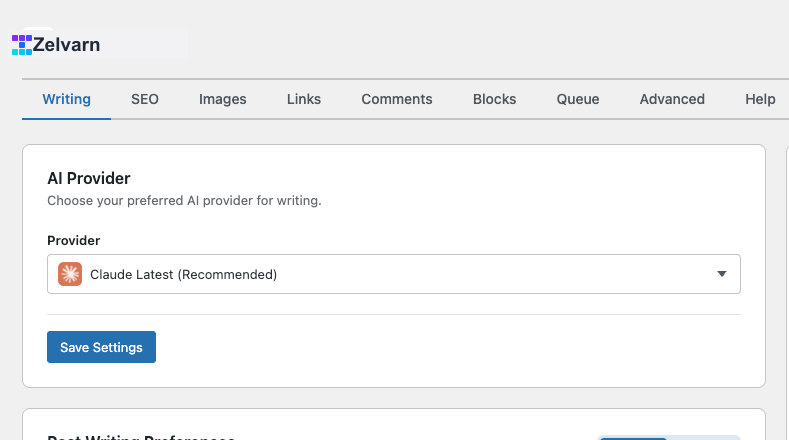This screenshot has height=440, width=789.
Task: Click the Provider field label
Action: click(x=73, y=240)
